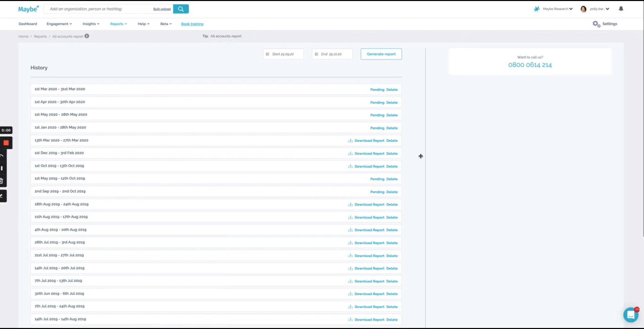Click download icon for 1st Oct 2019 report
Screen dimensions: 644x329
350,166
